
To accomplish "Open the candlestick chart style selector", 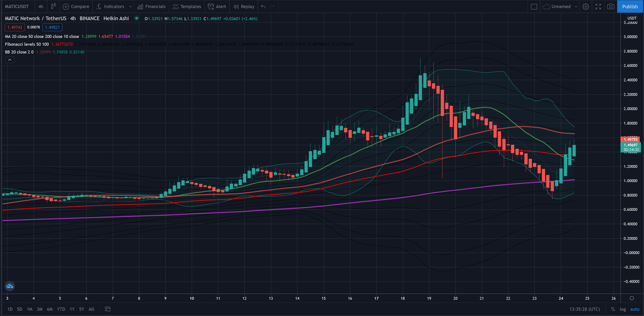I will tap(53, 6).
